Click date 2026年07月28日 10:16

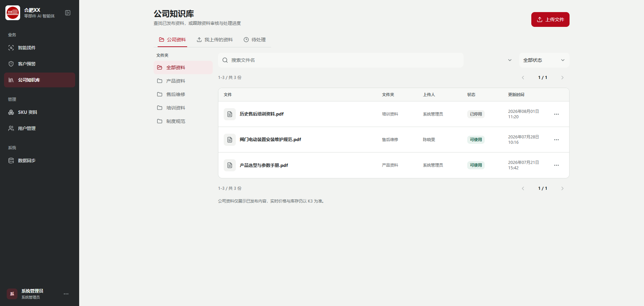point(524,140)
